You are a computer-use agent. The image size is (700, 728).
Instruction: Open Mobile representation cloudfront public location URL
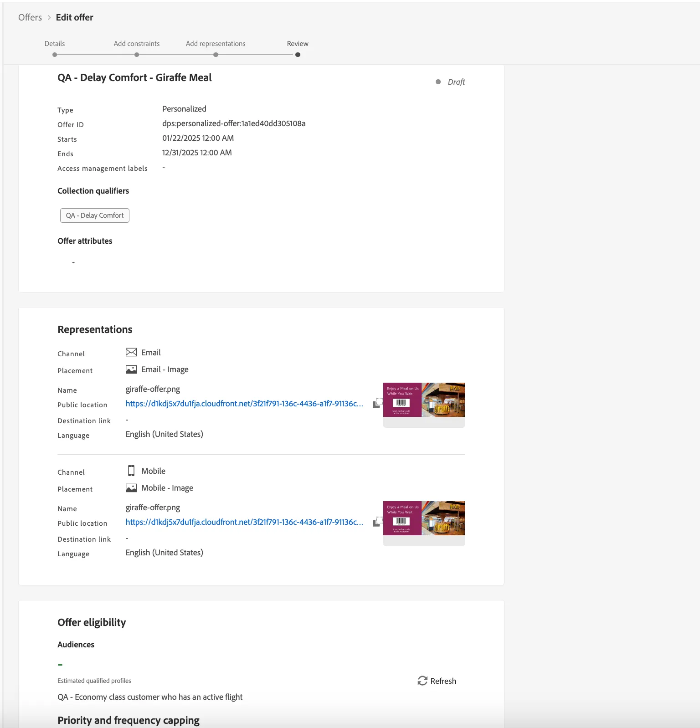[244, 522]
